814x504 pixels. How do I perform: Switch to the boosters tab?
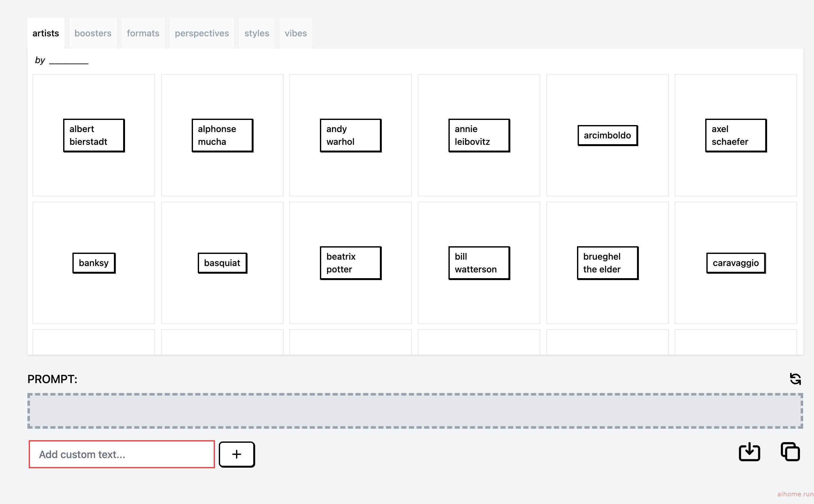click(93, 33)
